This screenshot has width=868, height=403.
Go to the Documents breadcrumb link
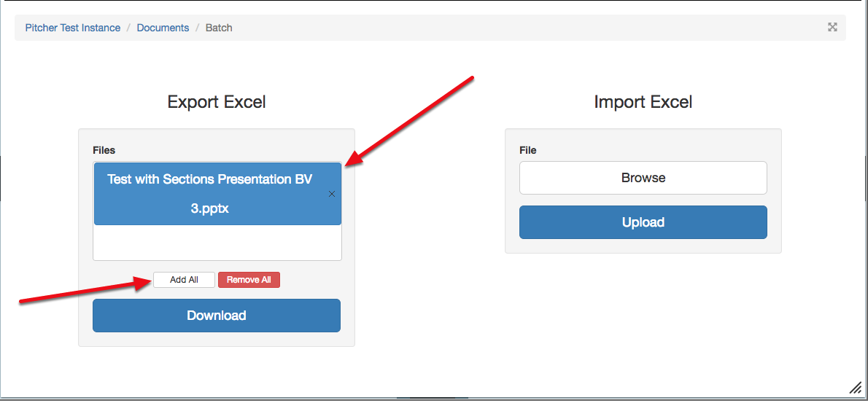(x=163, y=28)
